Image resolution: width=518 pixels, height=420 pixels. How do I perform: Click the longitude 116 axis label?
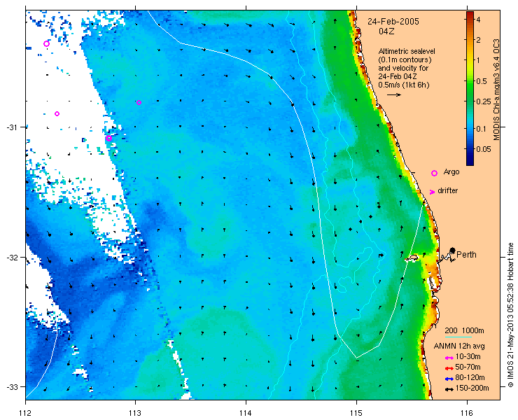[x=467, y=413]
